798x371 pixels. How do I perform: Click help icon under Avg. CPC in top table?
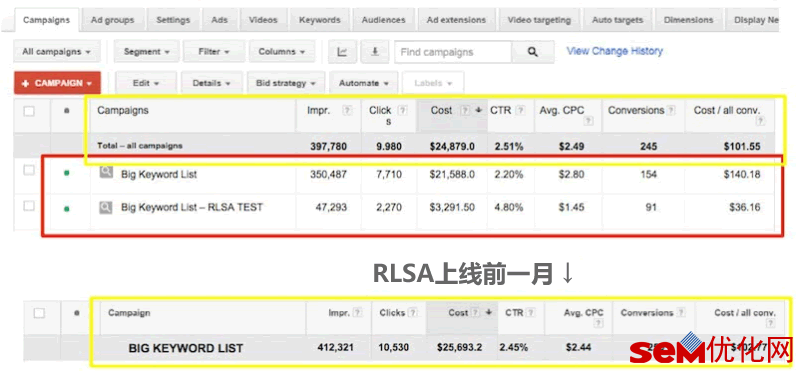[589, 121]
